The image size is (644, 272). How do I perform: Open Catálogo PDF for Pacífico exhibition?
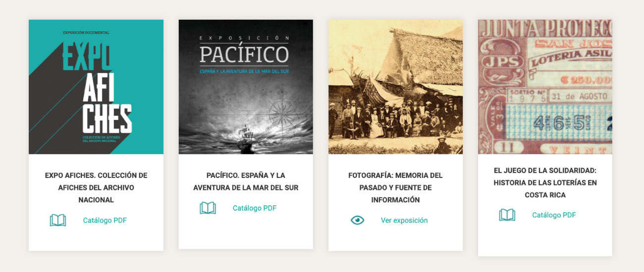click(x=255, y=208)
